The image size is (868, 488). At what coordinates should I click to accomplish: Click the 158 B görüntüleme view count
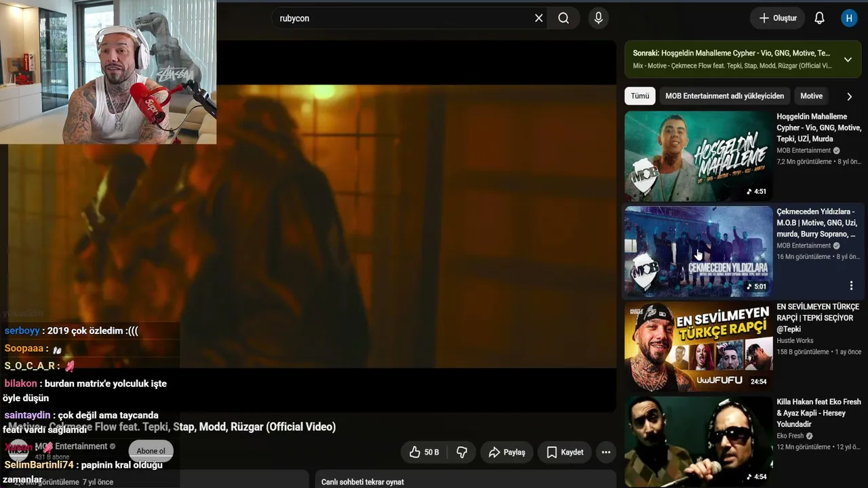click(x=803, y=352)
